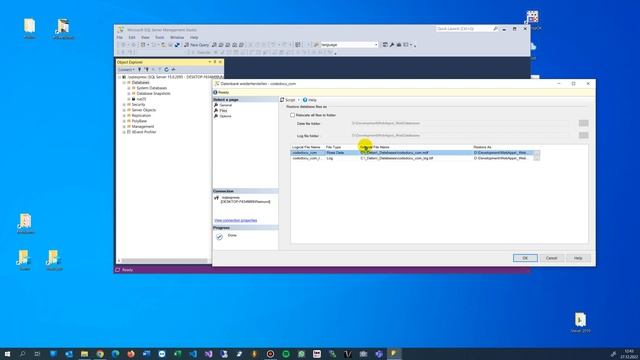Click browse button for first row's Restore As
This screenshot has height=360, width=640.
(x=537, y=153)
